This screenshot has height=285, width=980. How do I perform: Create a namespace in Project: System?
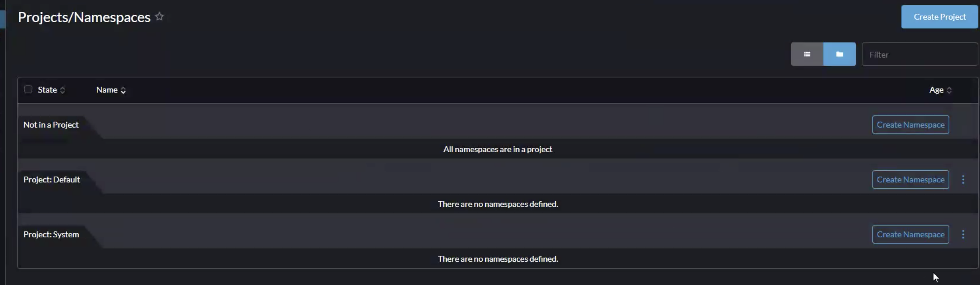tap(910, 234)
